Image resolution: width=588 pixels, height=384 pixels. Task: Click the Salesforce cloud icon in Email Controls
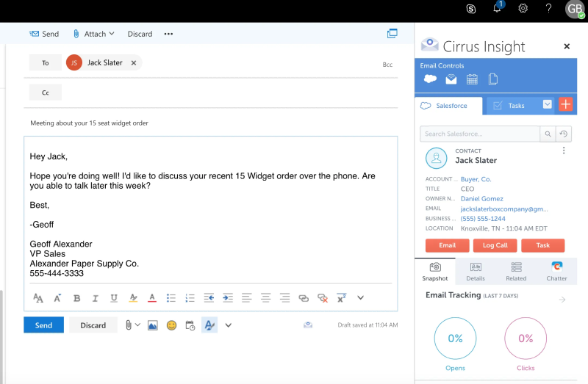pos(430,79)
